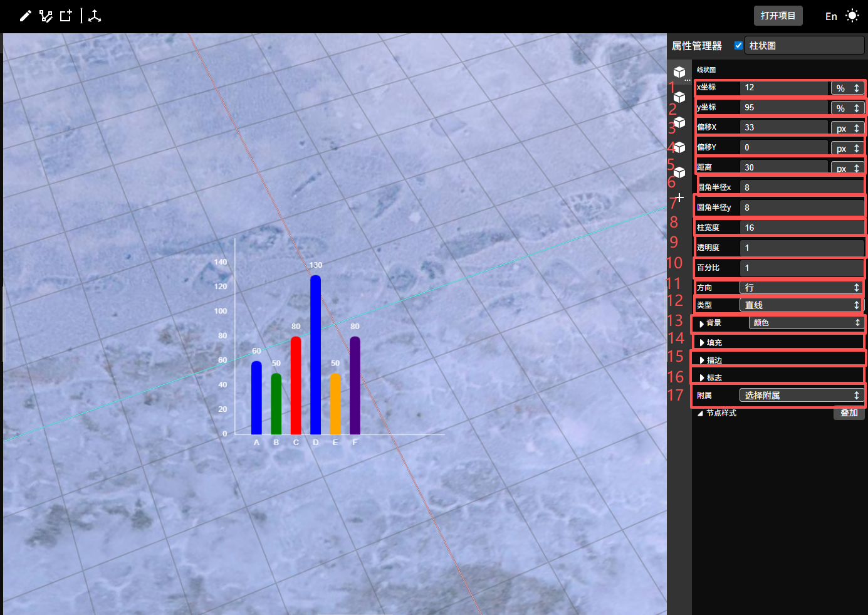Open the y坐标 unit dropdown
Screen dimensions: 868x615
pos(848,108)
